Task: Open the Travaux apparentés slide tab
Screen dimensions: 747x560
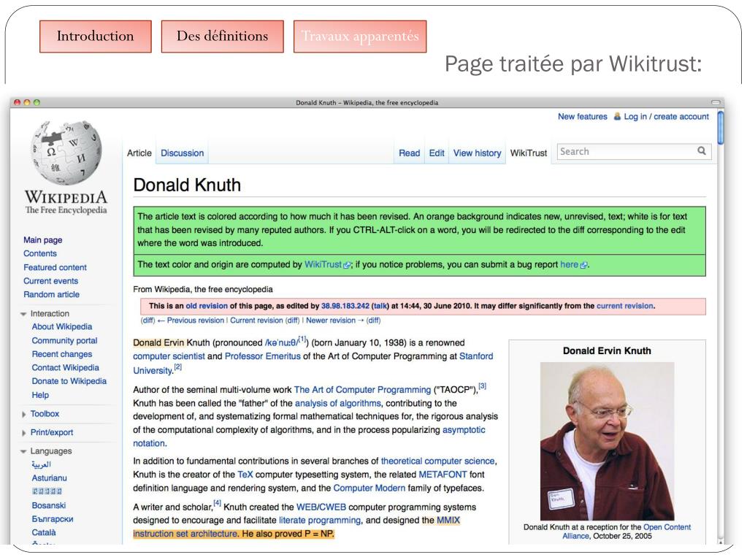Action: (x=360, y=37)
